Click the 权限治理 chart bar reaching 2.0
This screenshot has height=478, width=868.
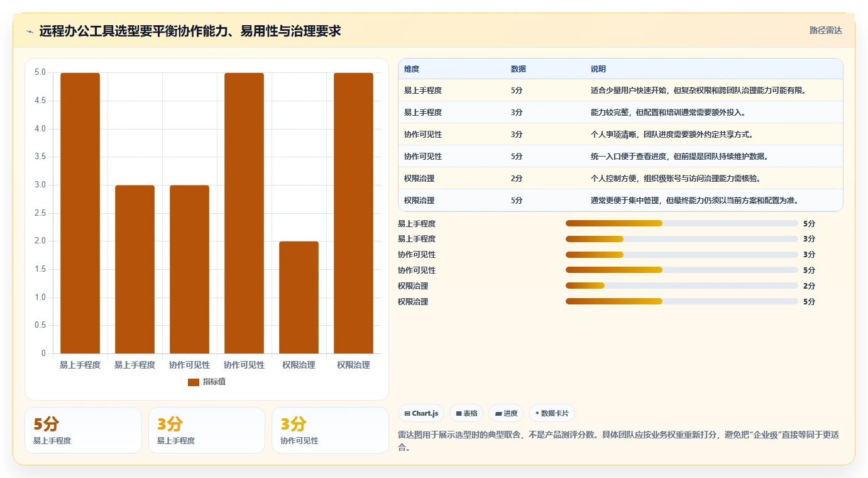(x=299, y=297)
